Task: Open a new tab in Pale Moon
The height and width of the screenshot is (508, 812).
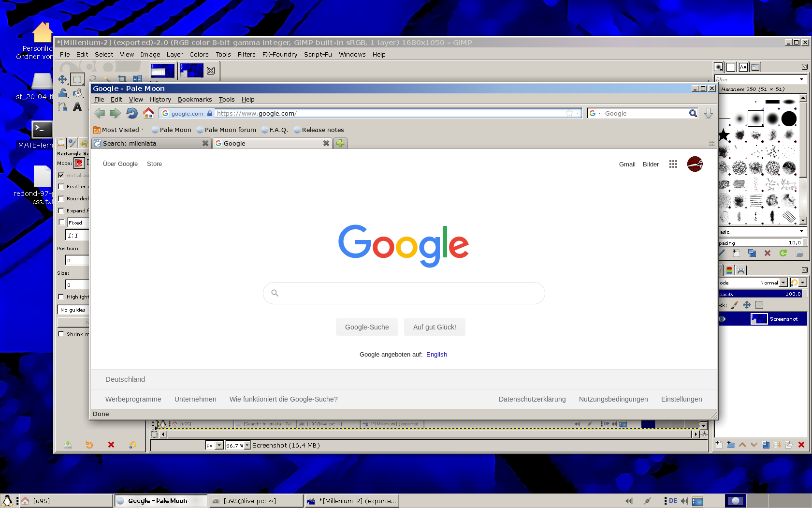Action: tap(340, 143)
